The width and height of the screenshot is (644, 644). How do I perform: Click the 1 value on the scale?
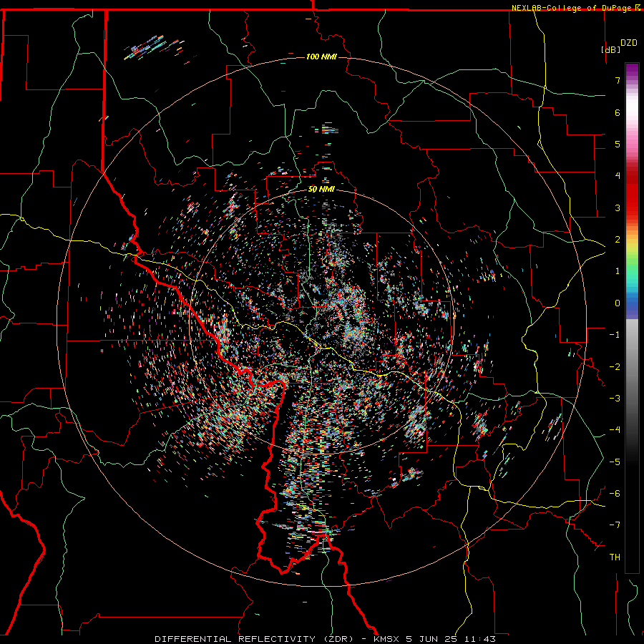click(x=618, y=271)
